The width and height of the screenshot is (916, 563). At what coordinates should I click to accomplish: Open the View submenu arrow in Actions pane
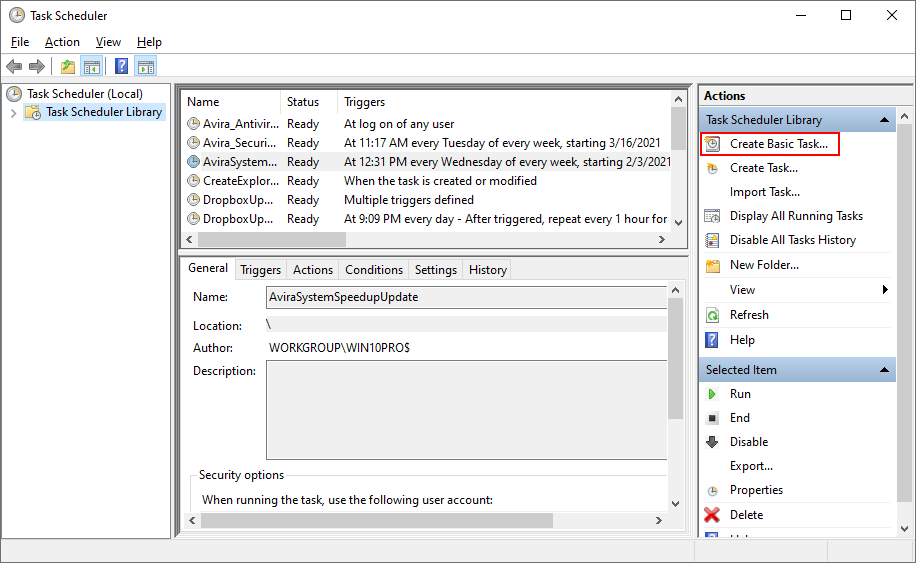pyautogui.click(x=885, y=290)
